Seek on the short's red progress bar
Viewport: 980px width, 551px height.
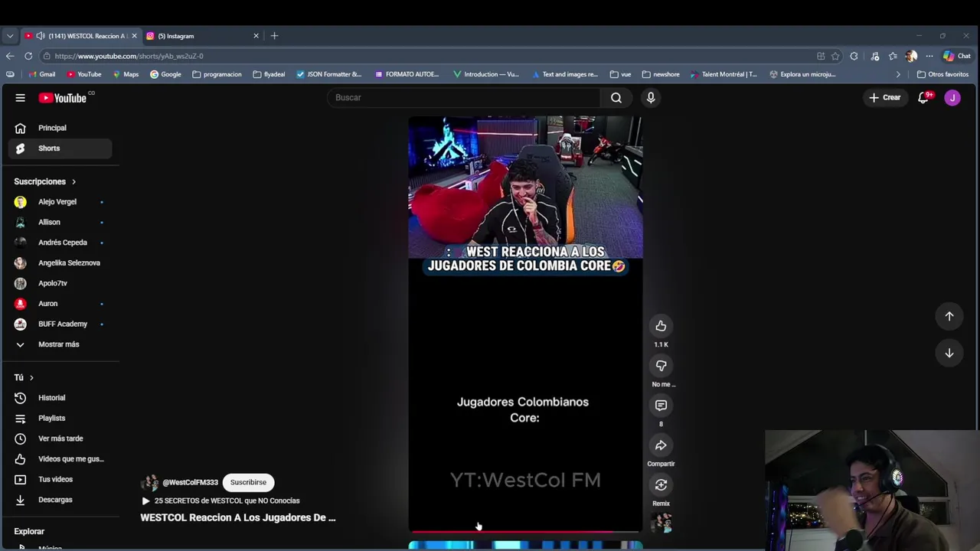coord(525,531)
